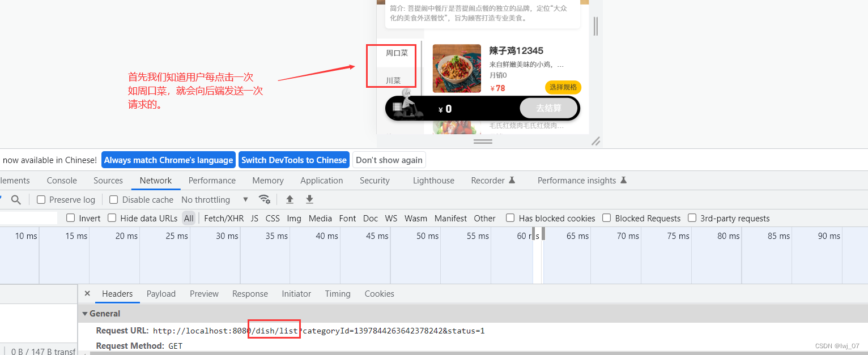The height and width of the screenshot is (355, 868).
Task: Open the Cookies detail tab
Action: 379,294
